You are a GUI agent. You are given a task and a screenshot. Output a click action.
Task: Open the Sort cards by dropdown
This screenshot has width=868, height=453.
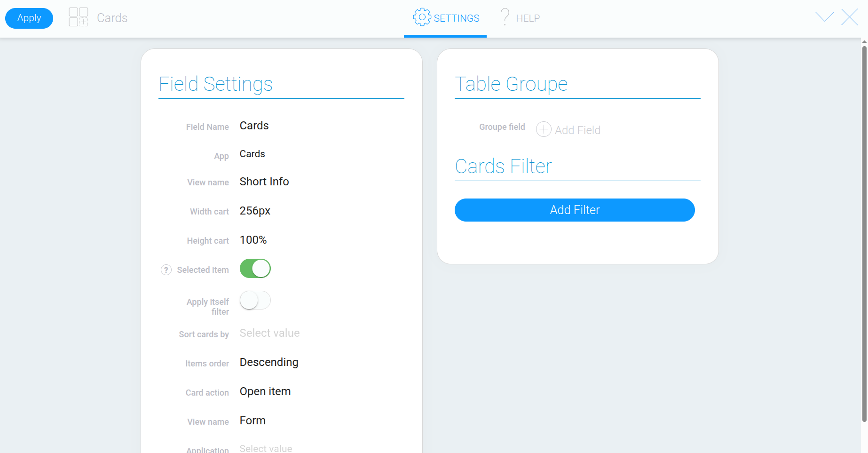pos(269,333)
